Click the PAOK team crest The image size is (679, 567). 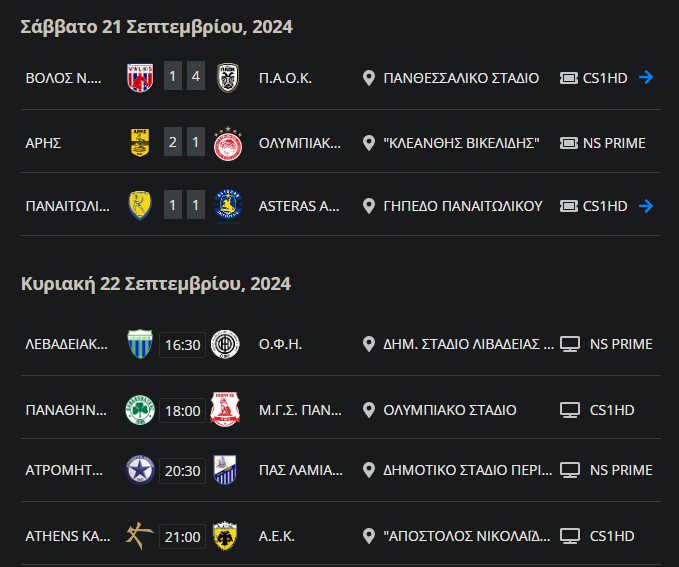tap(227, 77)
